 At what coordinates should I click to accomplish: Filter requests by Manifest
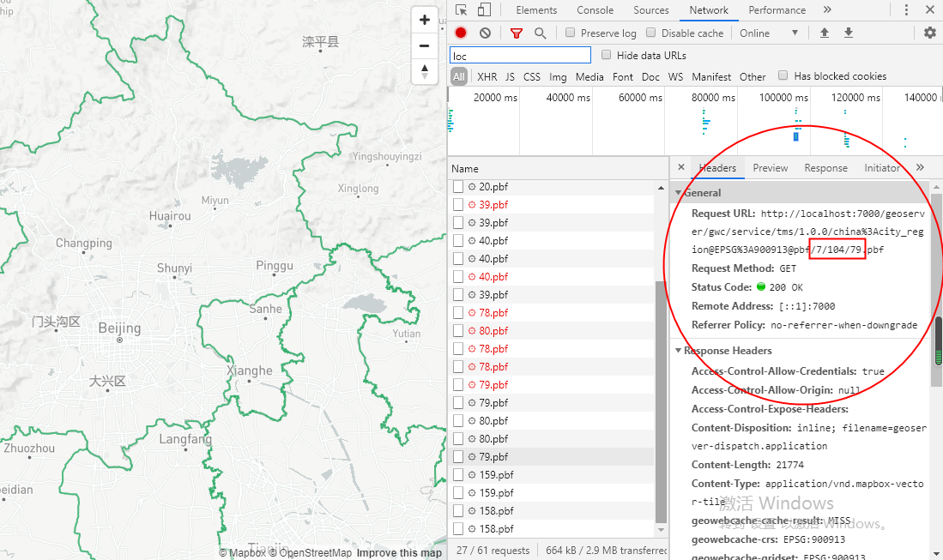tap(711, 77)
